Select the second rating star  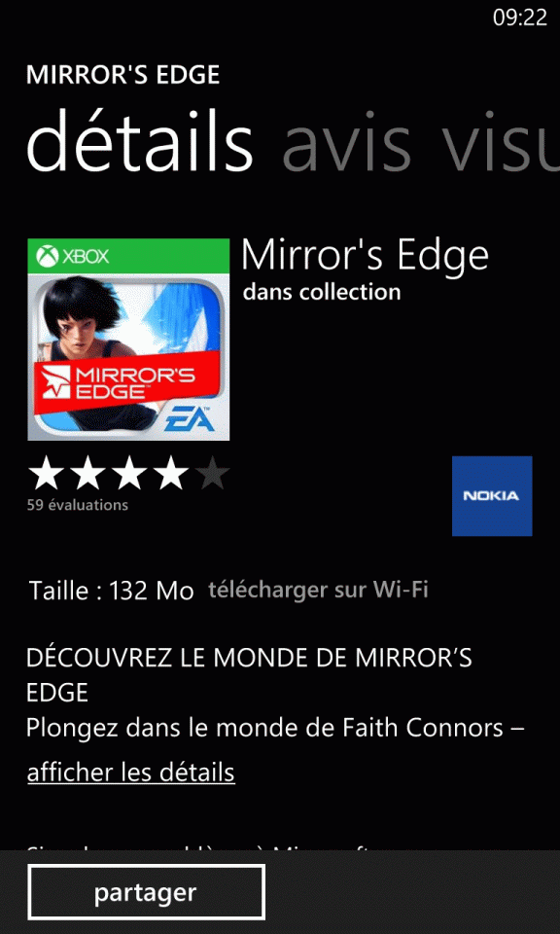click(x=87, y=475)
